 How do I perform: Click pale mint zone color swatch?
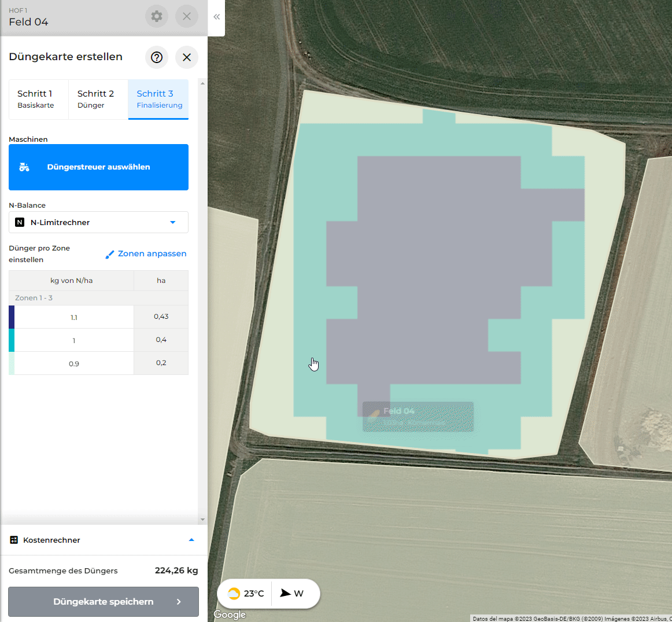[x=12, y=363]
